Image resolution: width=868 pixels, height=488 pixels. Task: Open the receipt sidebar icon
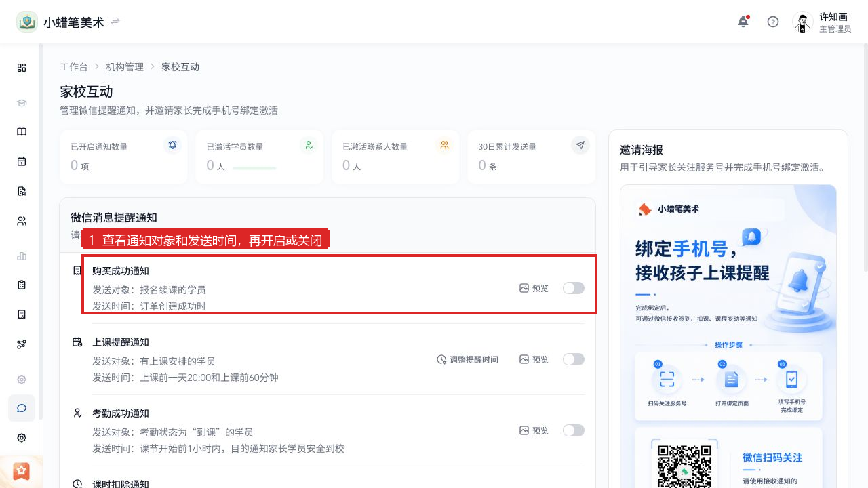tap(22, 314)
